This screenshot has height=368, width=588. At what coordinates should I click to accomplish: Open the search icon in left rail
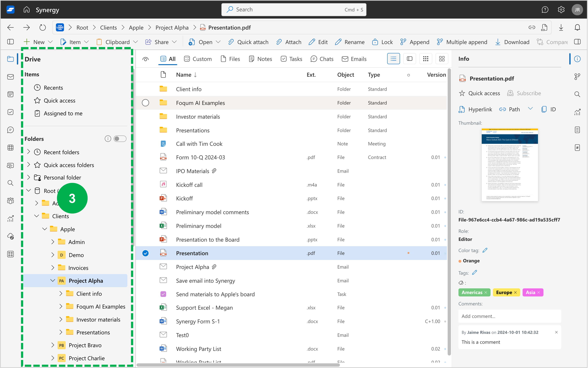[x=10, y=183]
